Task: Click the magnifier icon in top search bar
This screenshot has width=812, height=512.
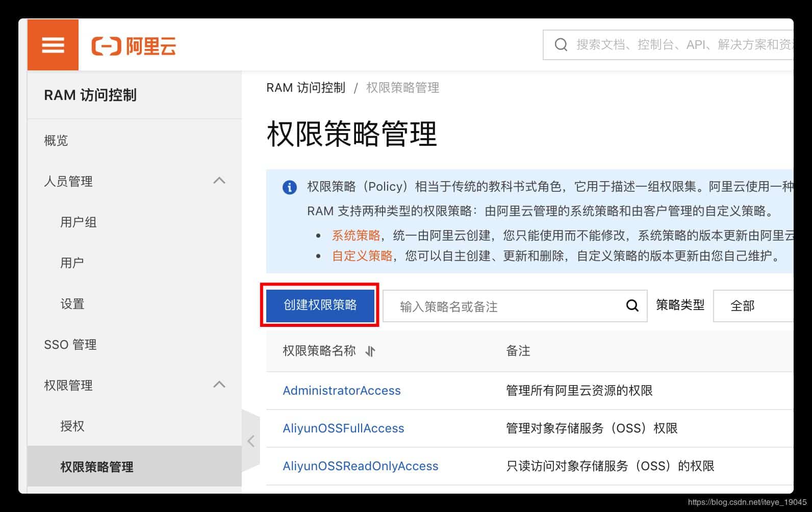Action: 561,45
